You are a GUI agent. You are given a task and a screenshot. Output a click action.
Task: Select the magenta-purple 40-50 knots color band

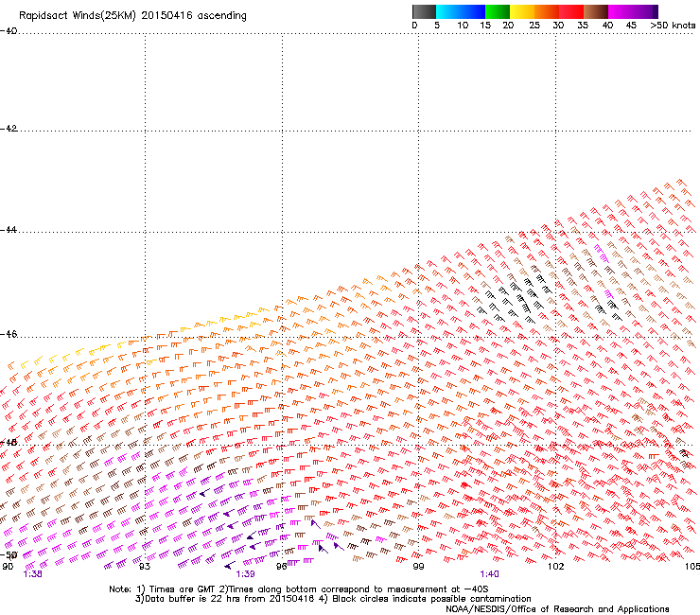click(633, 11)
